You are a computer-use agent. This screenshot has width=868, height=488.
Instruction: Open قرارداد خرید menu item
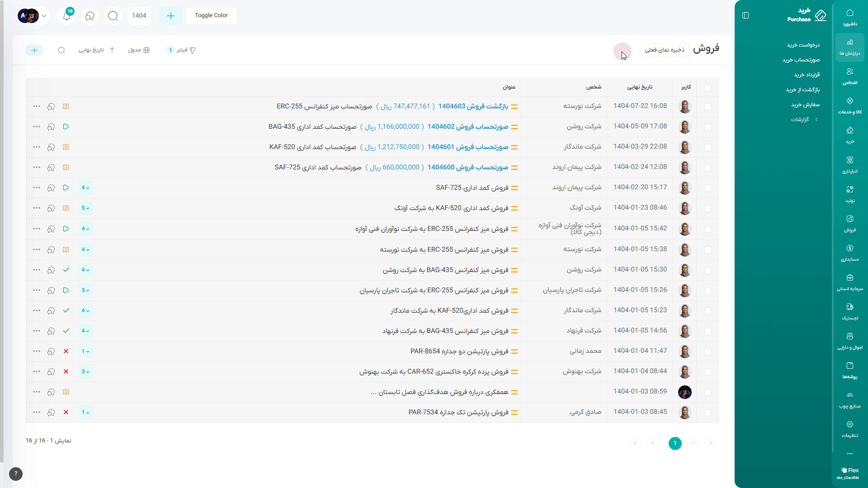click(807, 75)
